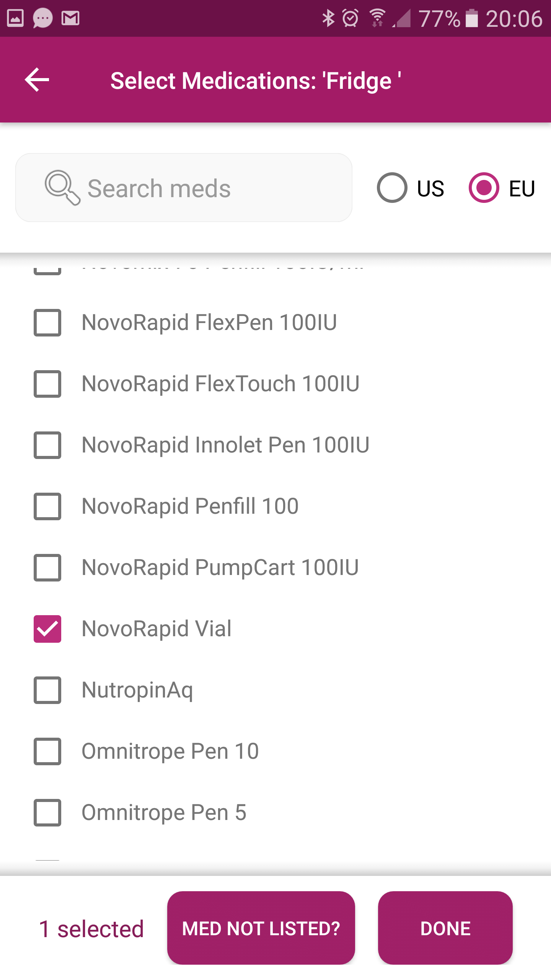Screen dimensions: 551x980
Task: Check the NovoRapid FlexPen 100IU checkbox
Action: point(47,322)
